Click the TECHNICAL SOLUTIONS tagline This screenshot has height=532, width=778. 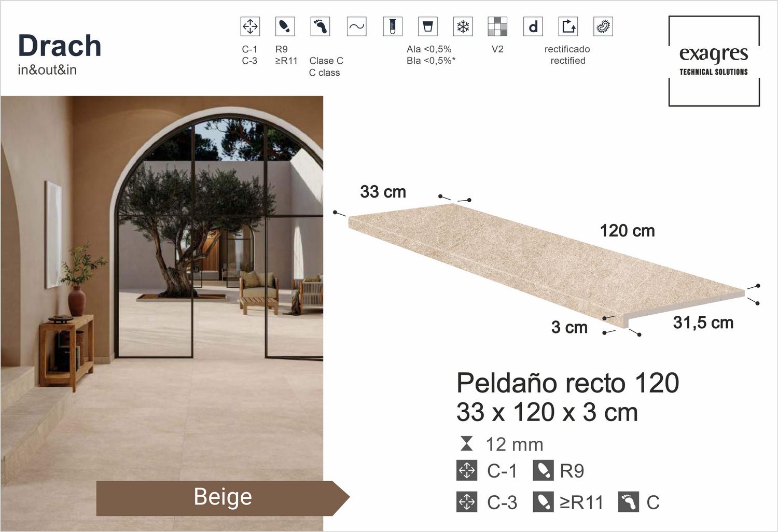click(x=714, y=72)
